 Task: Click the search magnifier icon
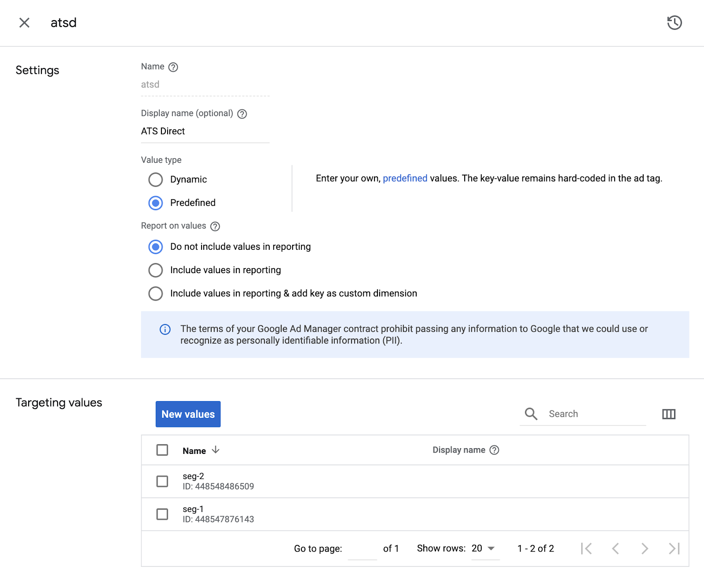pyautogui.click(x=531, y=414)
